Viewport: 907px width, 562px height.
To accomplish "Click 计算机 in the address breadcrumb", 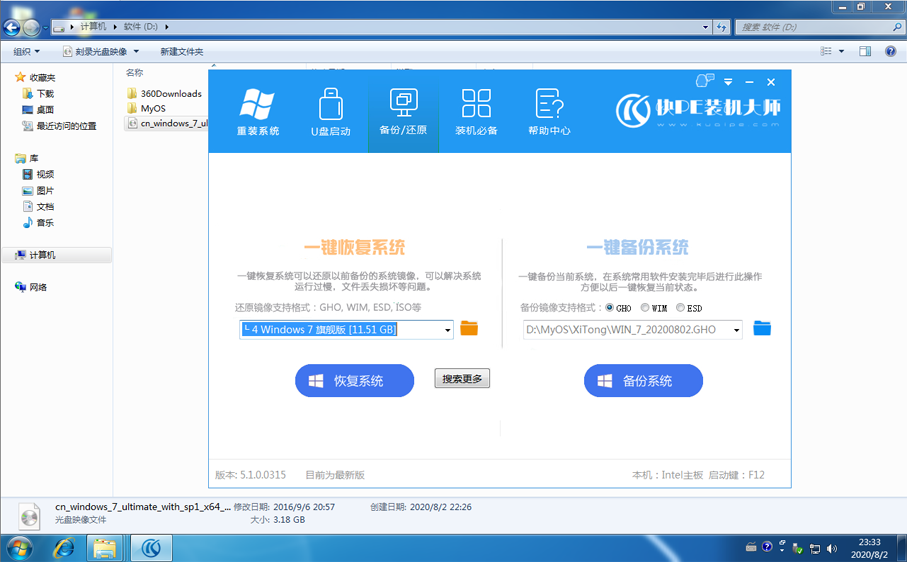I will 93,27.
